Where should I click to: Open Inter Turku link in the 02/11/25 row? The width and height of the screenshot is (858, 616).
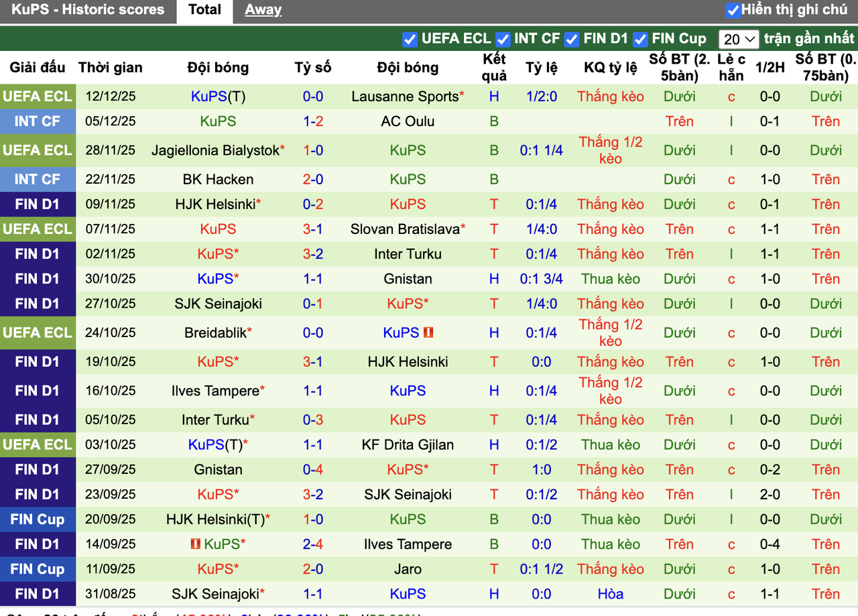[408, 254]
